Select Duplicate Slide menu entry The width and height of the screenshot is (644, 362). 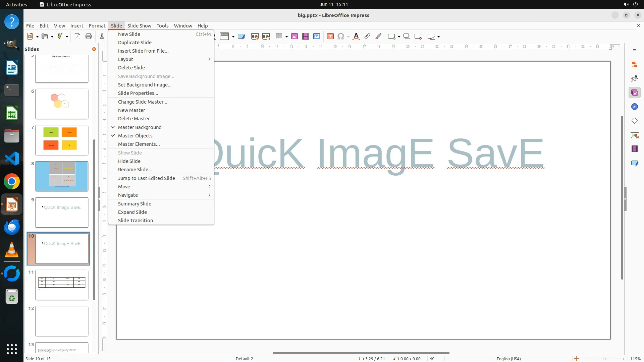tap(135, 43)
